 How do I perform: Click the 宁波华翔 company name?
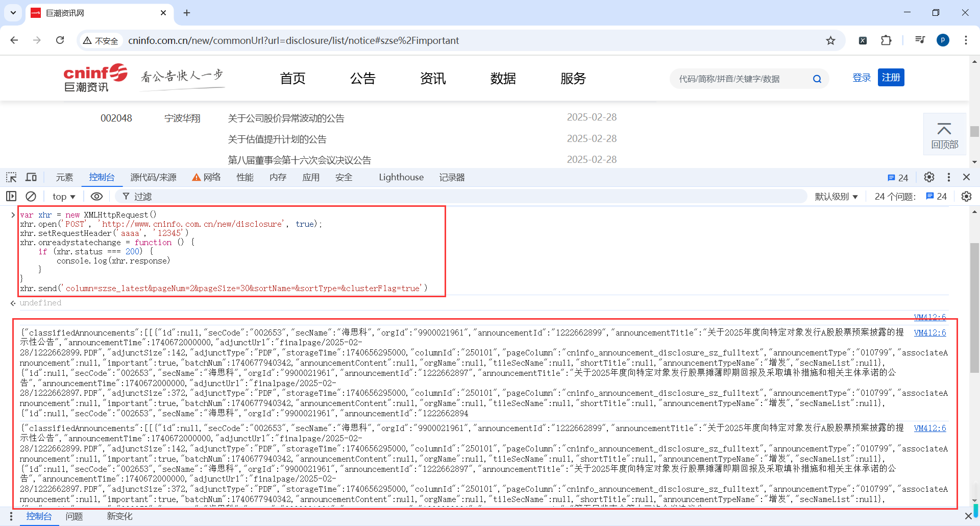click(x=182, y=118)
